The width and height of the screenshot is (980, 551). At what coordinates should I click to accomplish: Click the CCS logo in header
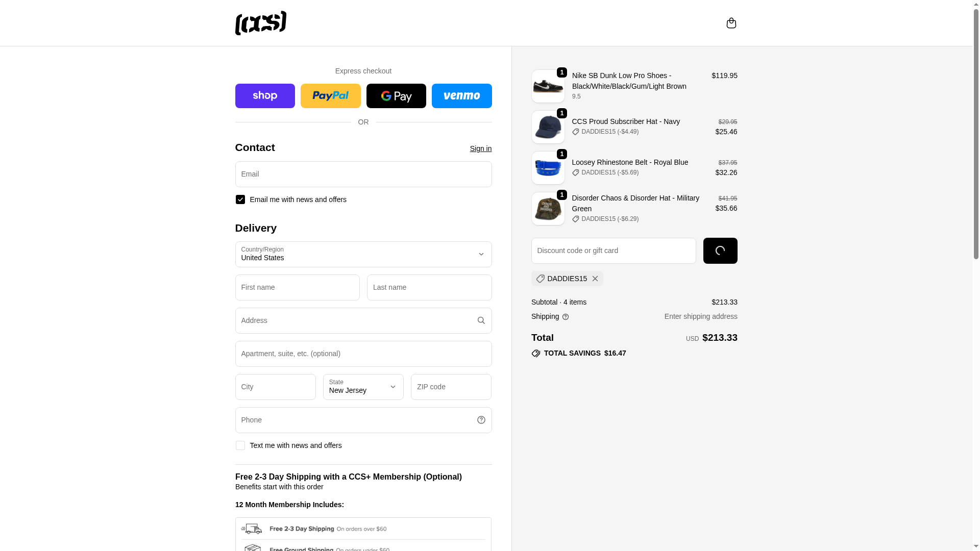click(x=261, y=23)
